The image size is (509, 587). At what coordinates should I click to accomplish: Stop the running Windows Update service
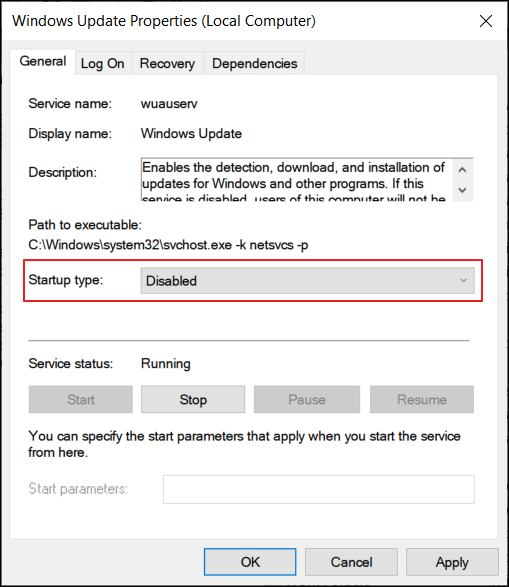(193, 399)
